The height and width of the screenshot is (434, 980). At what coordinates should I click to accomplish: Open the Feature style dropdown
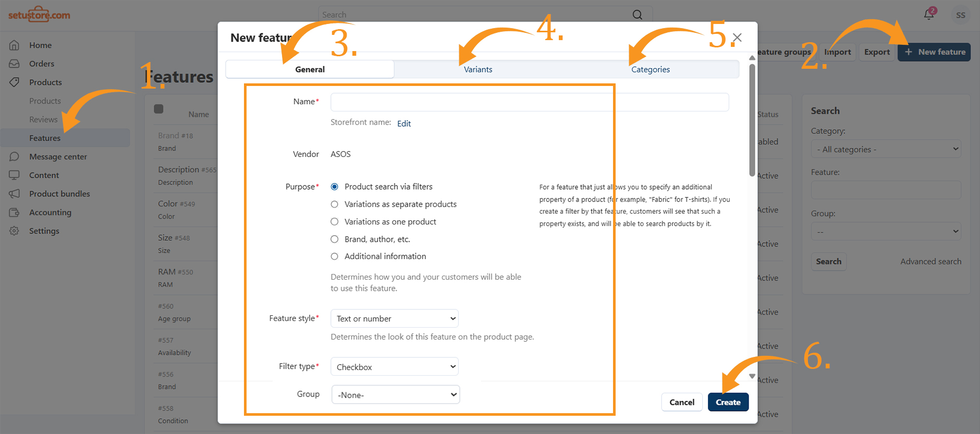click(395, 318)
